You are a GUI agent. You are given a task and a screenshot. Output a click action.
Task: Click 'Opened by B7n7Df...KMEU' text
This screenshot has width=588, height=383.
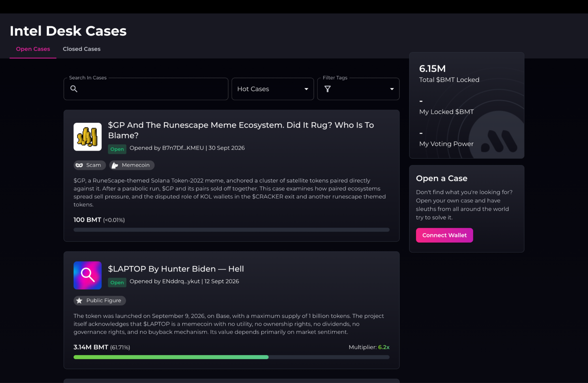coord(166,148)
